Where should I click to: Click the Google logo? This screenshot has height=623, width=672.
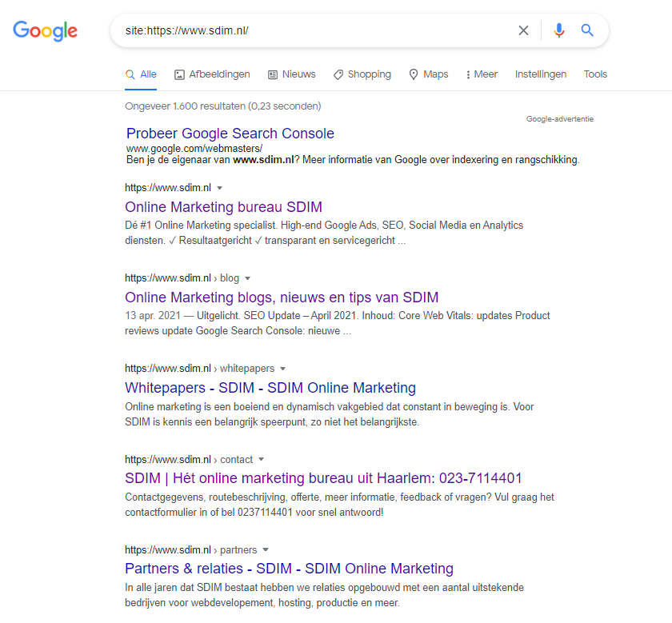(45, 31)
